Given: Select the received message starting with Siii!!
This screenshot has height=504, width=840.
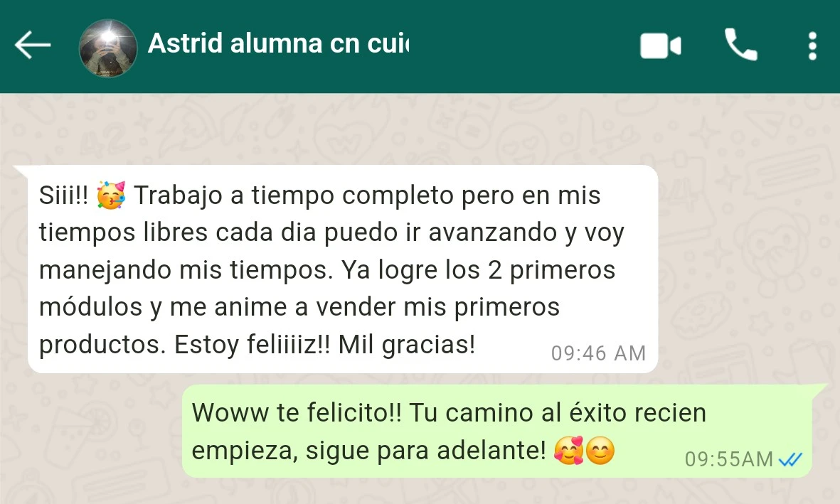Looking at the screenshot, I should coord(343,269).
